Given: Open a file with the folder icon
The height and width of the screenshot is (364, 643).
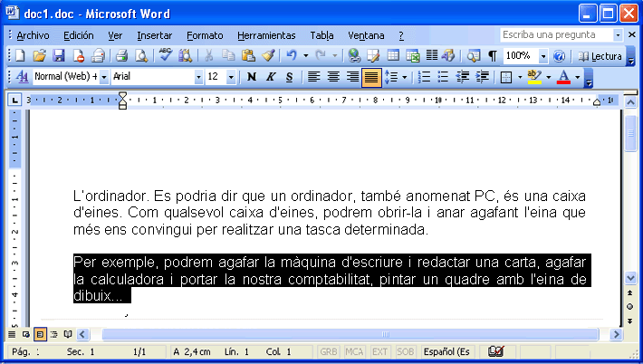Looking at the screenshot, I should click(39, 55).
